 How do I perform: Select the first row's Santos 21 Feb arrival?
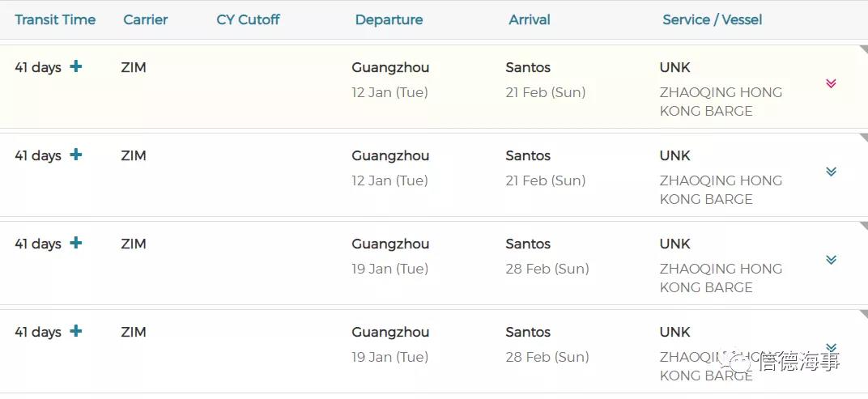545,92
